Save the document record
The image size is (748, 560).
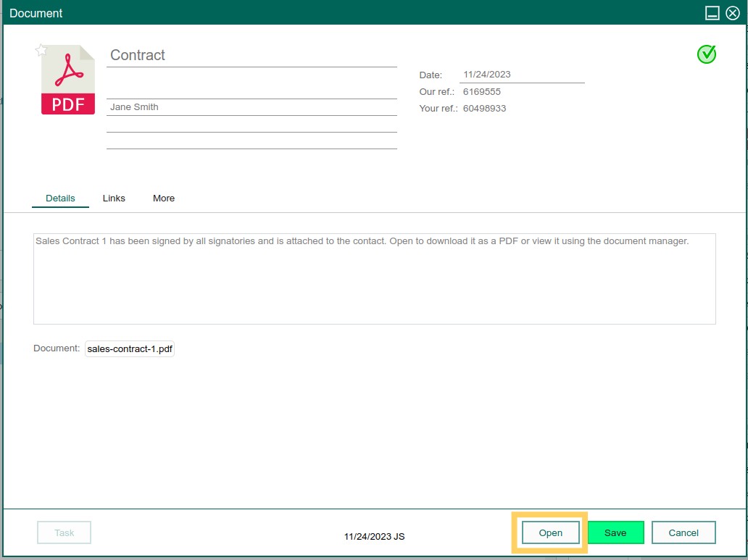pyautogui.click(x=615, y=532)
